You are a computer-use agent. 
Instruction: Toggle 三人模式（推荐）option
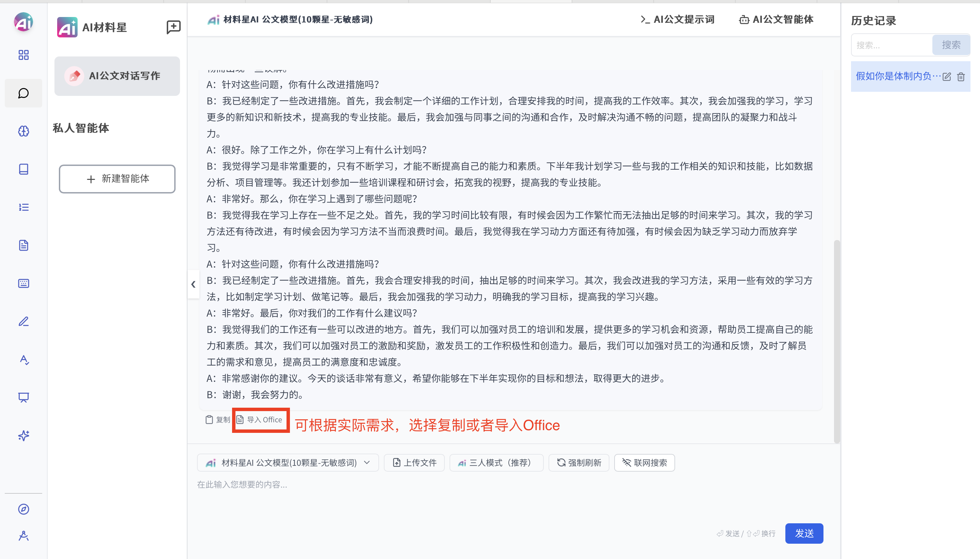(x=496, y=463)
